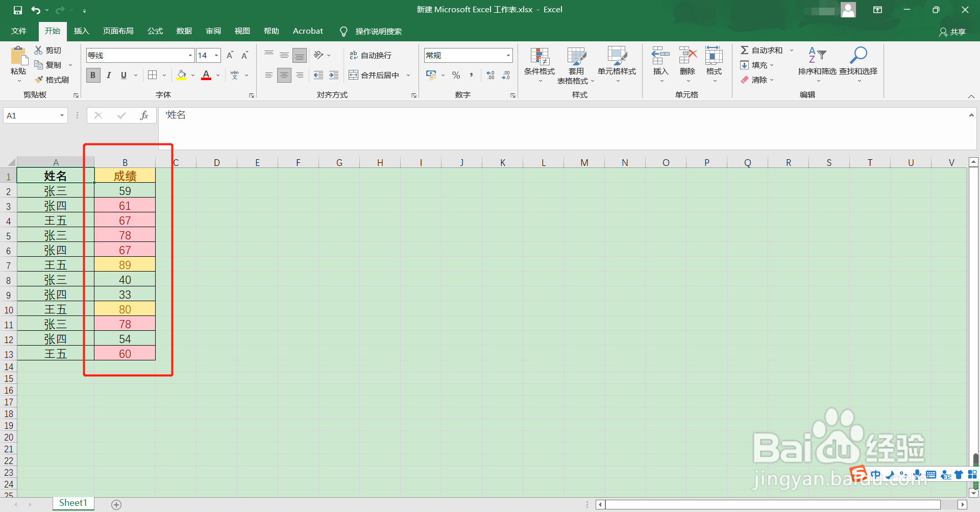Image resolution: width=980 pixels, height=512 pixels.
Task: Open the File (文件) tab
Action: (19, 31)
